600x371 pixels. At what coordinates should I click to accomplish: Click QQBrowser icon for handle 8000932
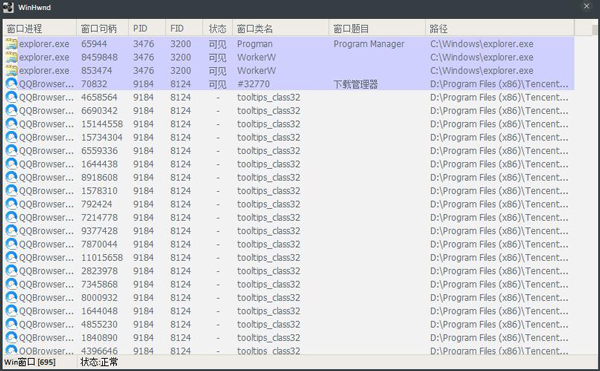[11, 298]
